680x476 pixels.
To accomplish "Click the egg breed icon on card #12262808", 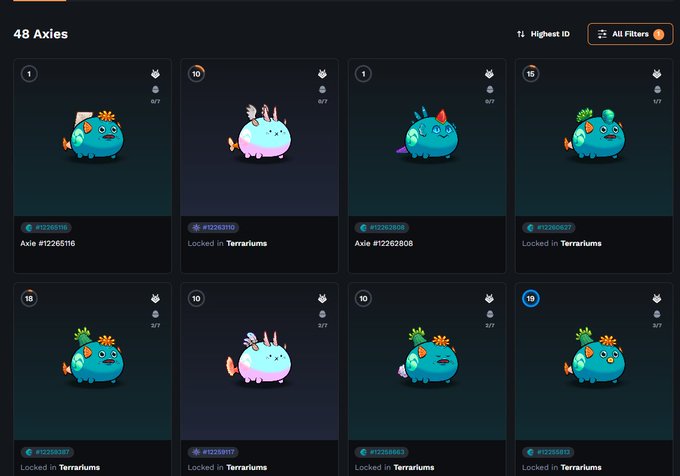I will 490,89.
